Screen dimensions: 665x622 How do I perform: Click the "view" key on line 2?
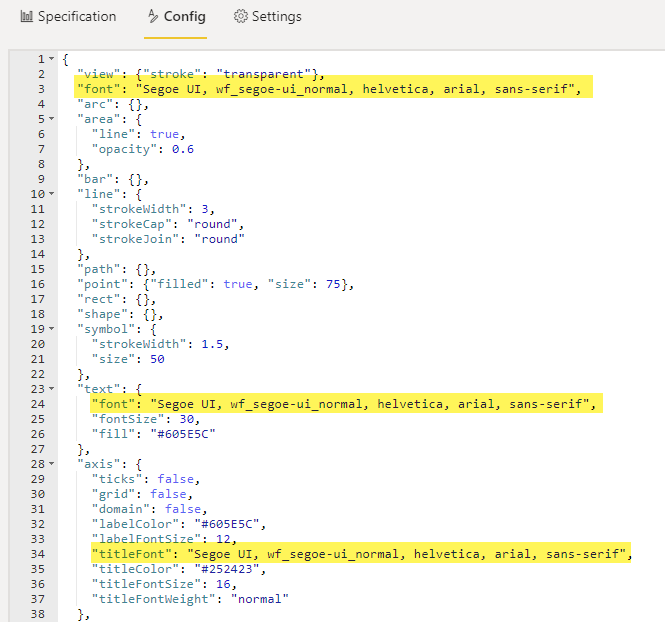point(99,74)
